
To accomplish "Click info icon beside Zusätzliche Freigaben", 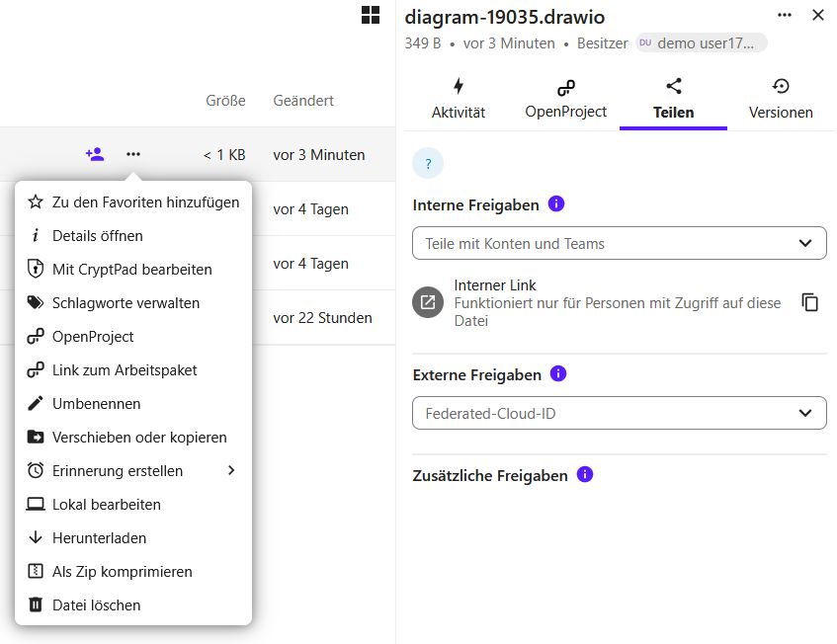I will point(585,474).
